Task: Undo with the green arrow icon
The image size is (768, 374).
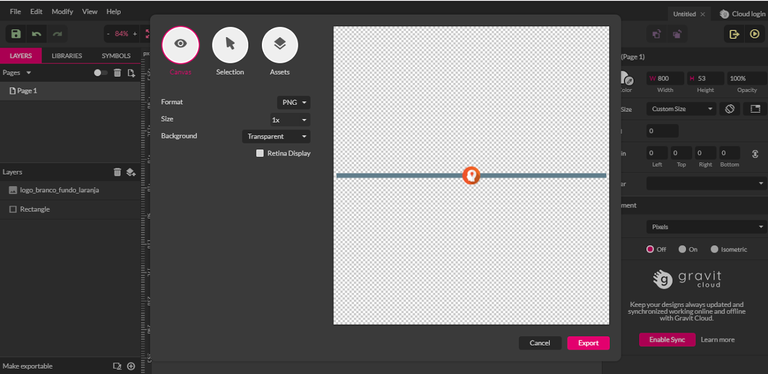Action: (37, 34)
